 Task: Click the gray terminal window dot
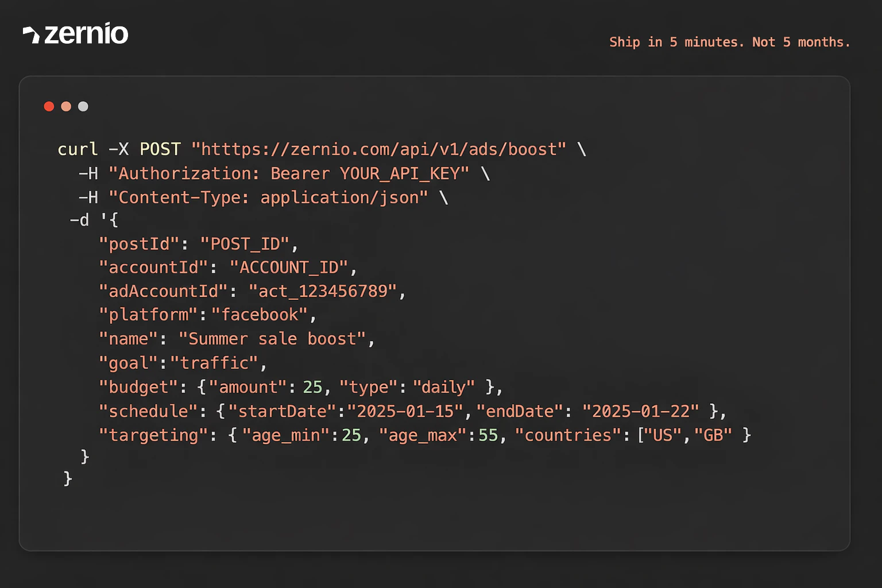pos(83,106)
